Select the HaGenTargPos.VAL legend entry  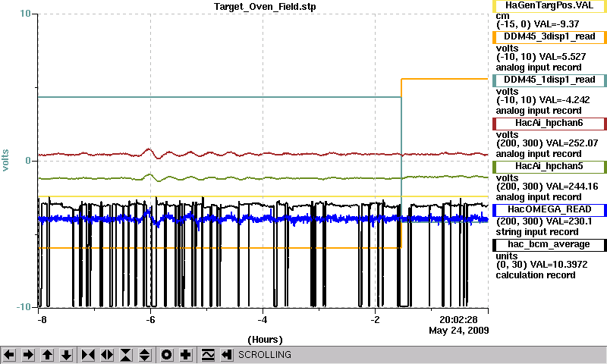(549, 6)
